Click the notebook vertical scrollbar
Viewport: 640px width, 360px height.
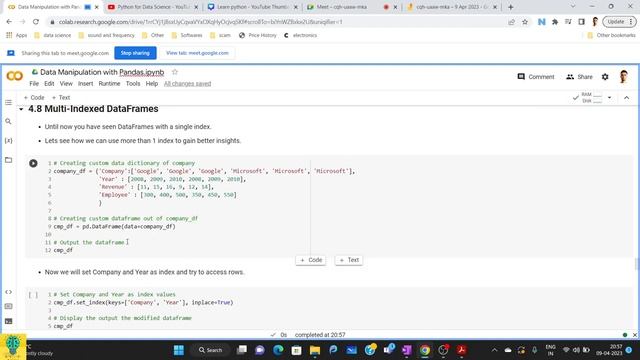point(636,264)
